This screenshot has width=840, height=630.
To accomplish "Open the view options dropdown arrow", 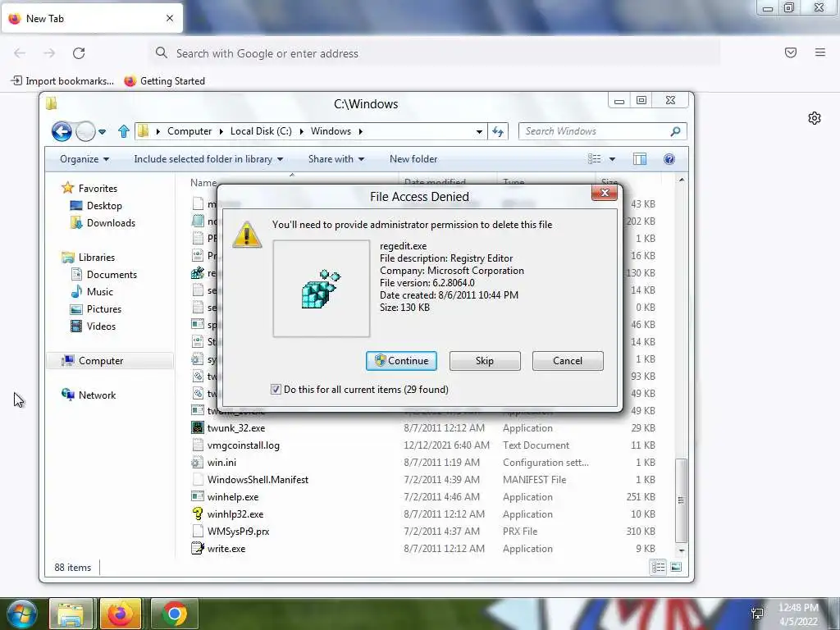I will point(612,159).
